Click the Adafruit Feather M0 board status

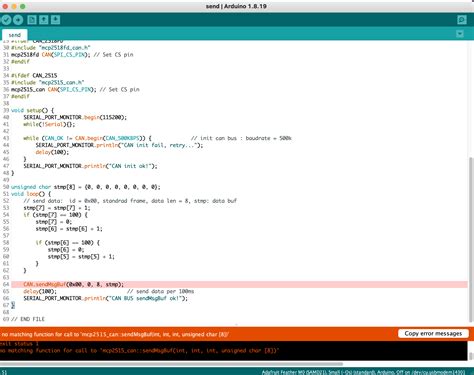[x=363, y=372]
